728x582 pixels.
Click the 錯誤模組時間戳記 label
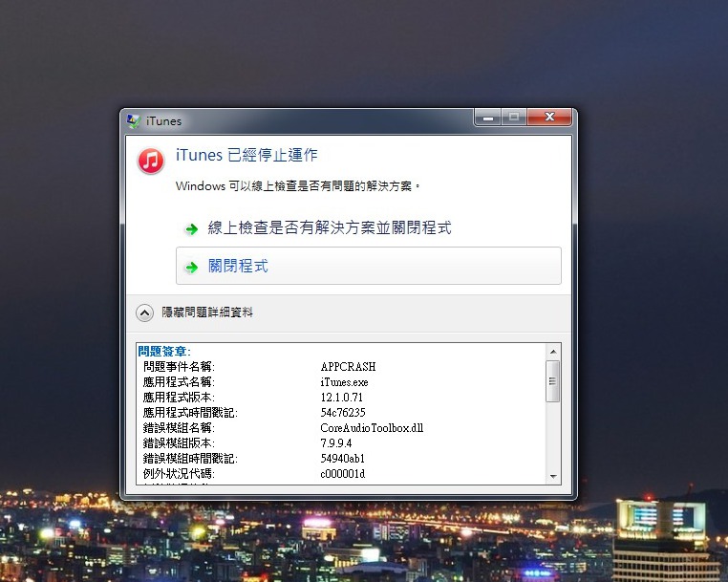[190, 459]
